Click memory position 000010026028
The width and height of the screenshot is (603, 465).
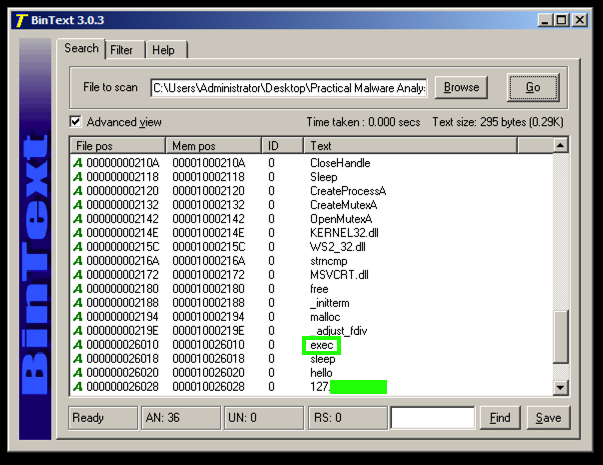[208, 387]
